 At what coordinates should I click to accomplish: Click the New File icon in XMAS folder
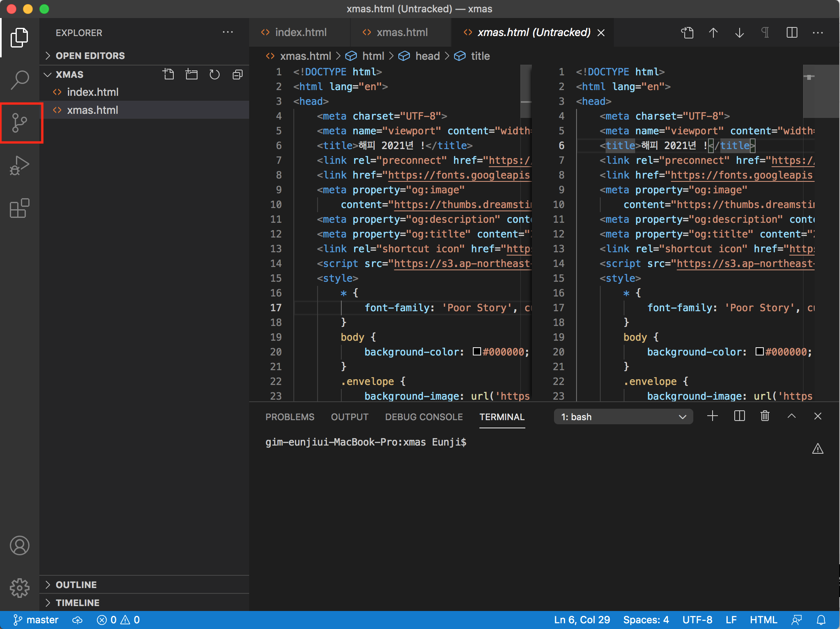(168, 75)
